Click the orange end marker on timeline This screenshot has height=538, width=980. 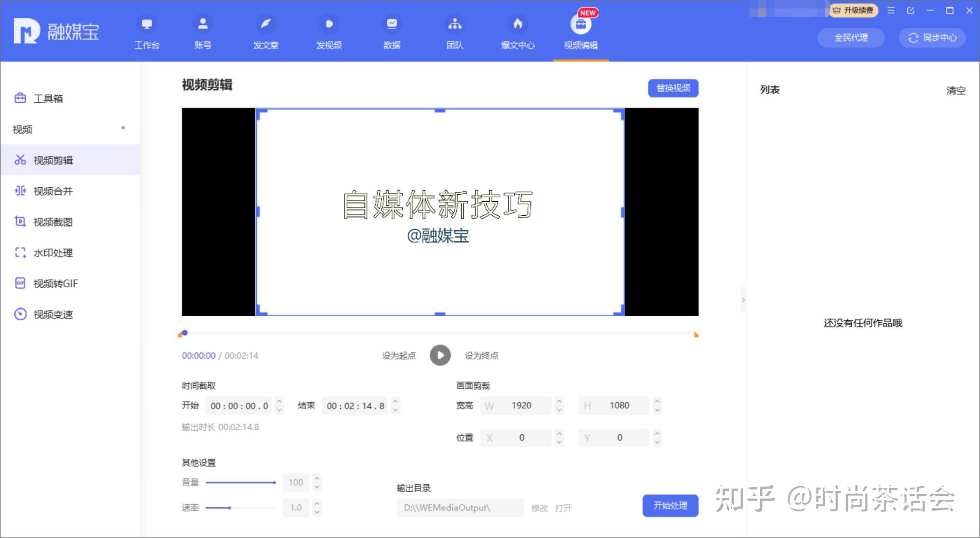[696, 334]
